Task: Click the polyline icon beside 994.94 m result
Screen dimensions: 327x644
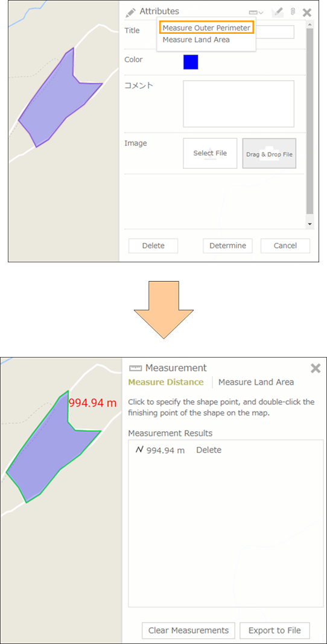Action: [x=139, y=450]
